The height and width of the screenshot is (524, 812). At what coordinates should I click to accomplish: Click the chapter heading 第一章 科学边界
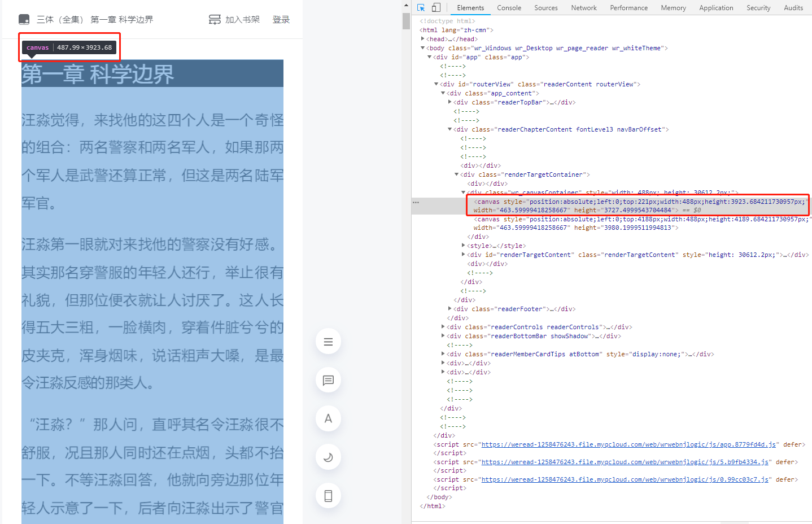tap(98, 74)
